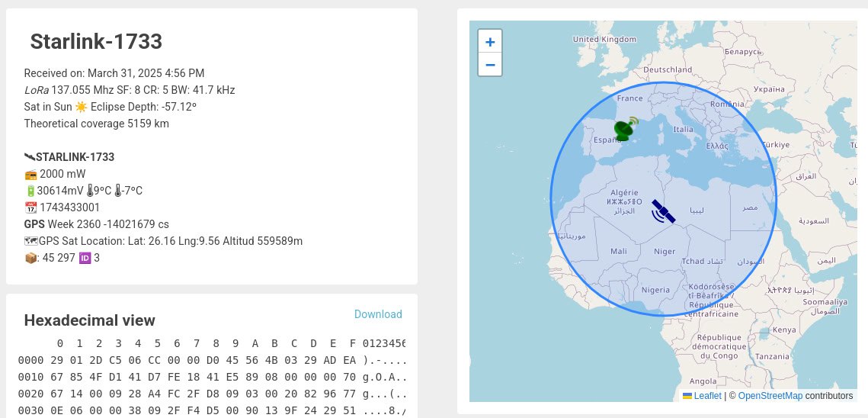Screen dimensions: 868x418
Task: Click the satellite icon before STARLINK-1733
Action: tap(30, 157)
